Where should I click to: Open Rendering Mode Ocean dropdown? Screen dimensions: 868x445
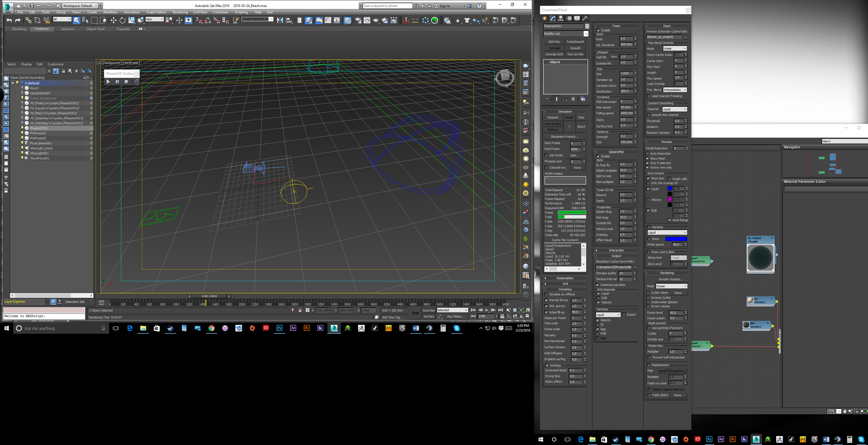[671, 286]
